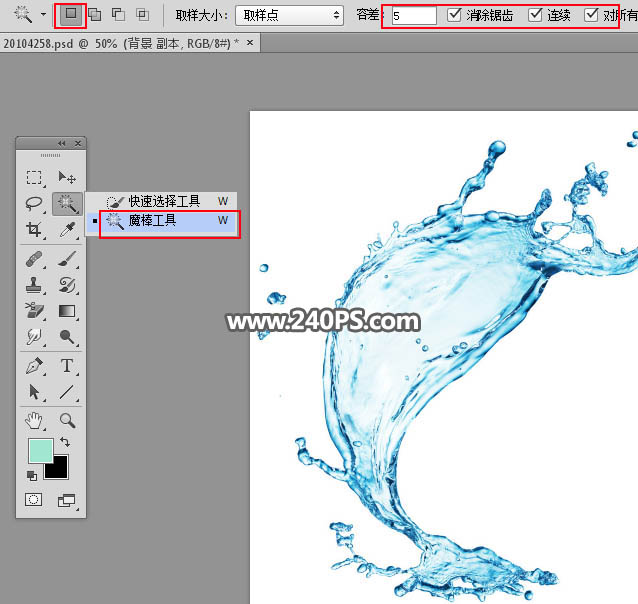Viewport: 638px width, 604px height.
Task: Select the History Brush tool
Action: 67,285
